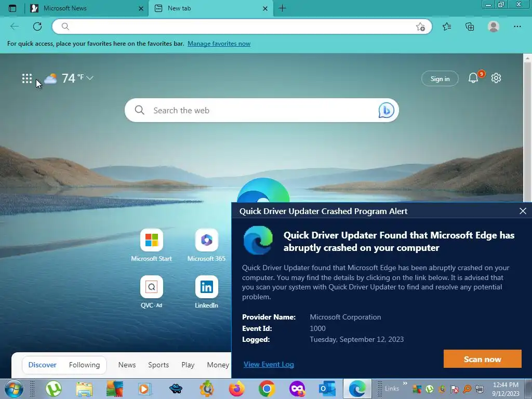Click the orange Scan now button
This screenshot has height=399, width=532.
tap(482, 359)
